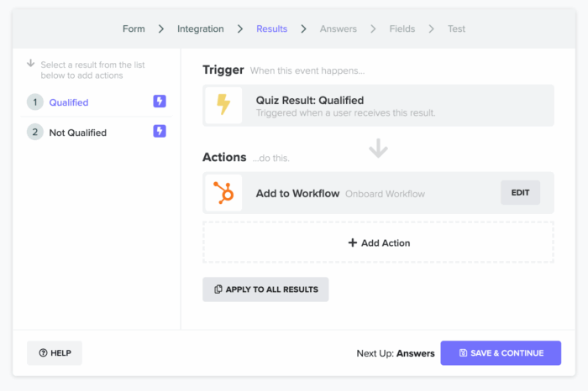Screen dimensions: 588x391
Task: Click the down arrow between Trigger and Actions
Action: [x=378, y=149]
